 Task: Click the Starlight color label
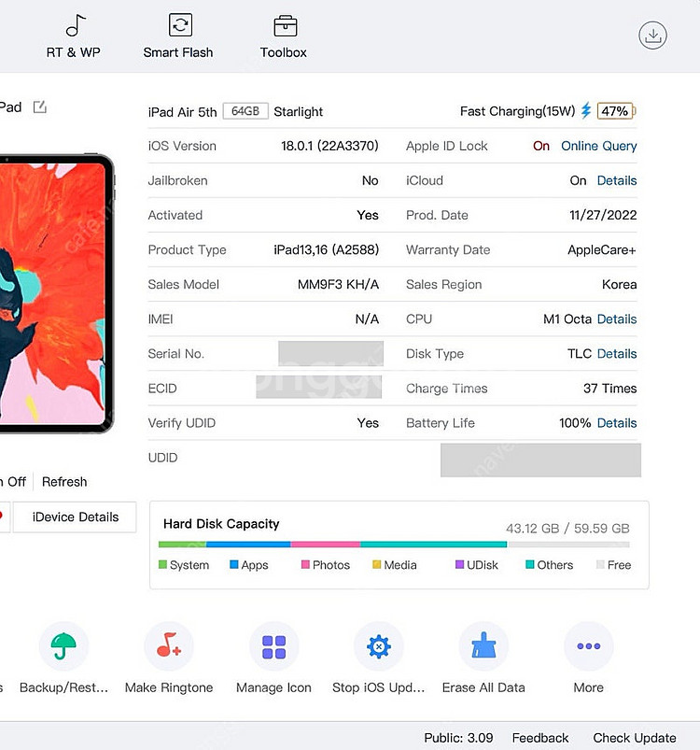[x=298, y=111]
